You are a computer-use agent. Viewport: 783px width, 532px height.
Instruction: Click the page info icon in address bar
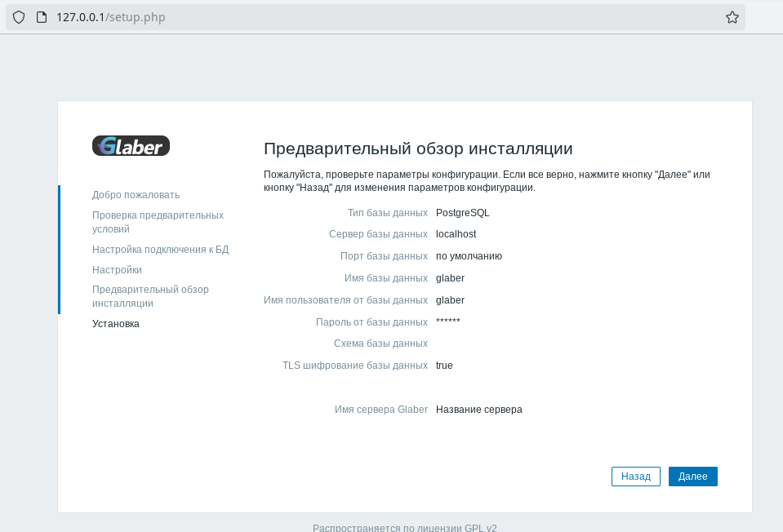point(41,17)
